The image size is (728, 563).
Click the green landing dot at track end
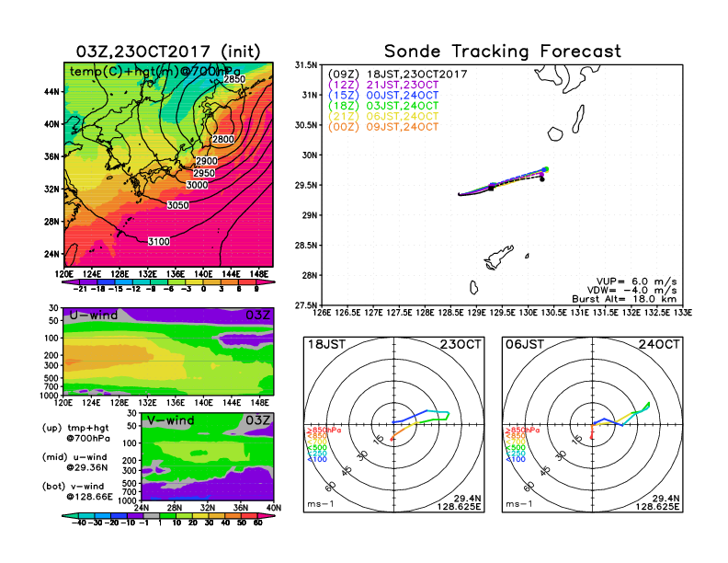point(547,169)
